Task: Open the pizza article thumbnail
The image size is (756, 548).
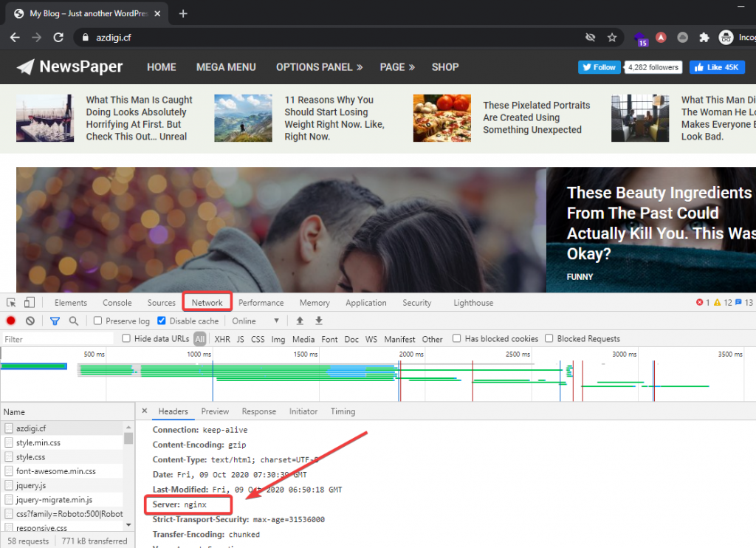Action: tap(441, 118)
